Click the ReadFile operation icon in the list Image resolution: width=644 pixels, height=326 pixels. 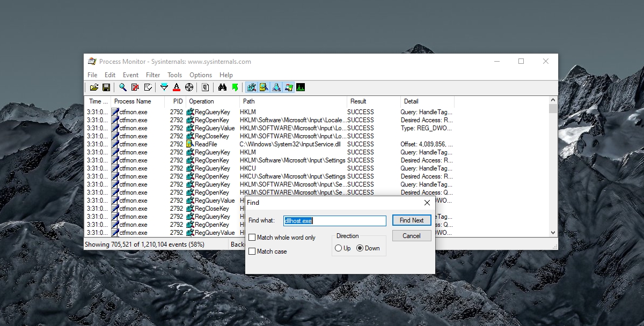(x=189, y=144)
